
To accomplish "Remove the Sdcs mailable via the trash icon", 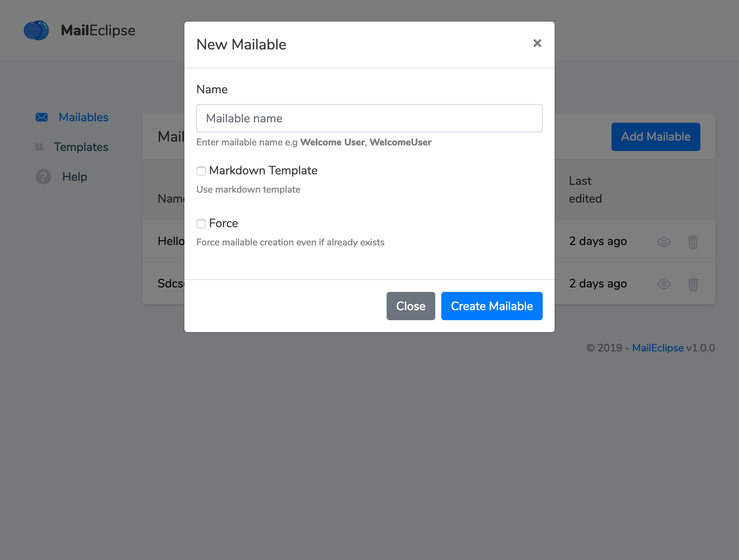I will tap(693, 284).
